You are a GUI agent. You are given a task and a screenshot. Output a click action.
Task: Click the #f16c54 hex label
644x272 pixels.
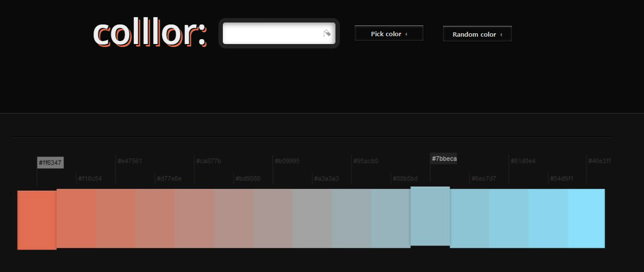(90, 179)
